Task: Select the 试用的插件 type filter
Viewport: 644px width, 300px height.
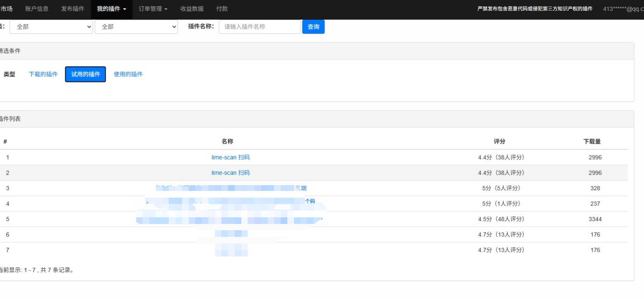Action: 86,74
